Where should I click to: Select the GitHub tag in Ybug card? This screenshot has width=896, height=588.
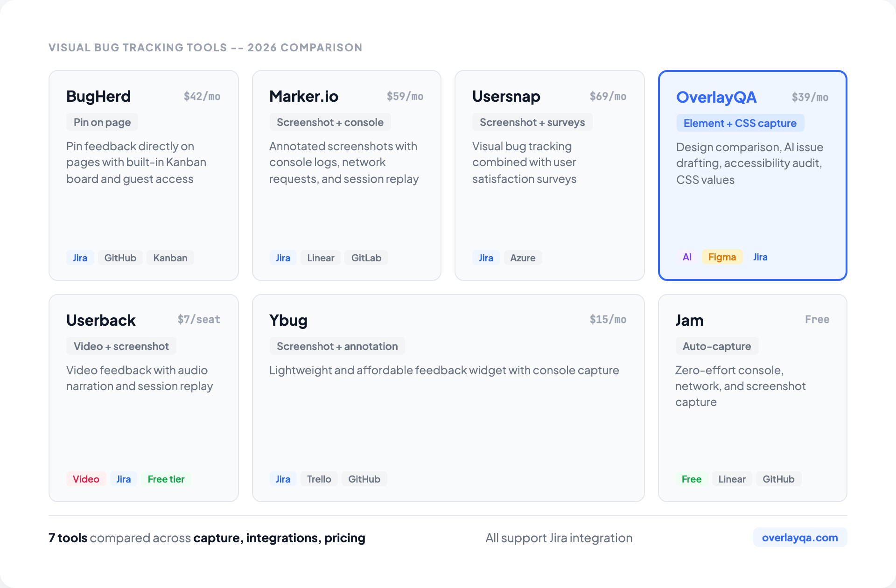pos(364,479)
